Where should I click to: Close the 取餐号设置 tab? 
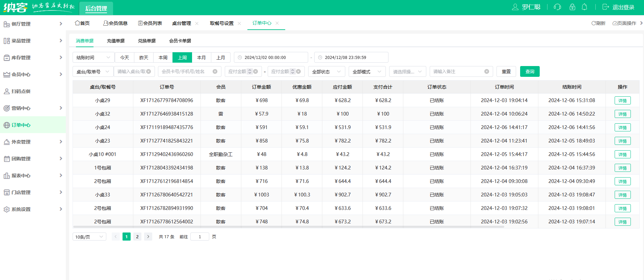239,23
